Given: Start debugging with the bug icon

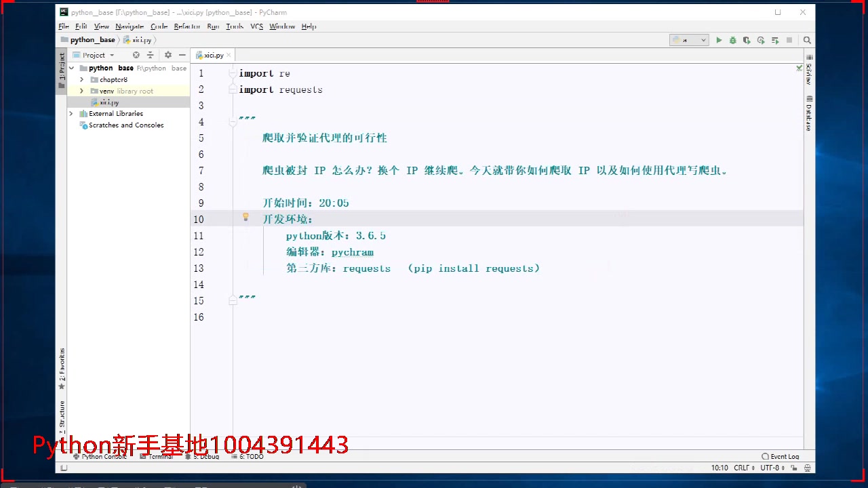Looking at the screenshot, I should click(x=732, y=41).
